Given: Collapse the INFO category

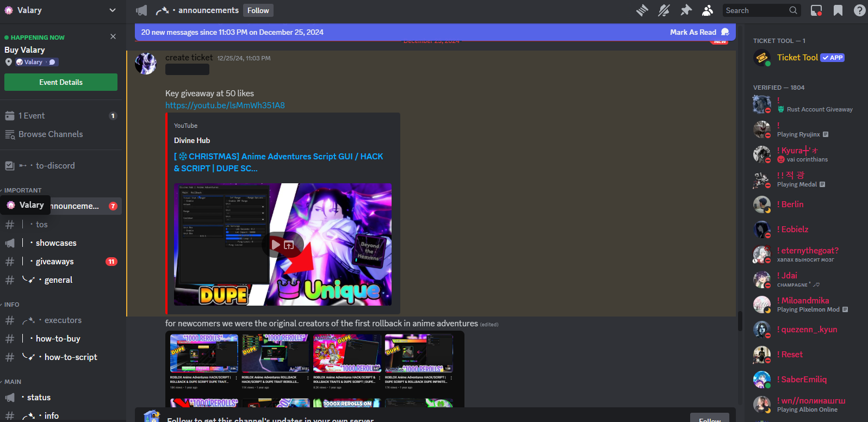Looking at the screenshot, I should point(11,305).
